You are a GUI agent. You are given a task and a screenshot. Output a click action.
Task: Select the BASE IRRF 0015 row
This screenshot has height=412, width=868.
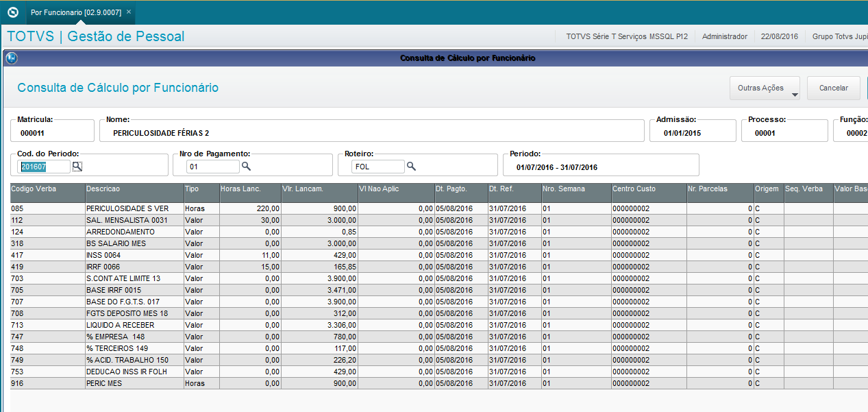(438, 290)
